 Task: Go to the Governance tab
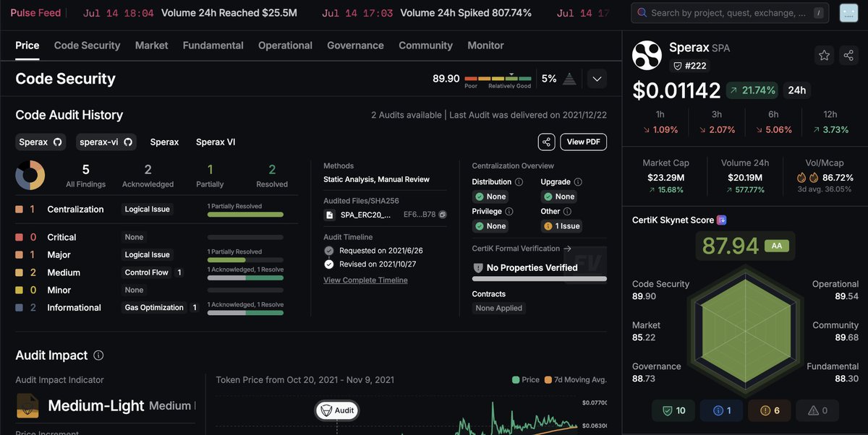(x=355, y=46)
